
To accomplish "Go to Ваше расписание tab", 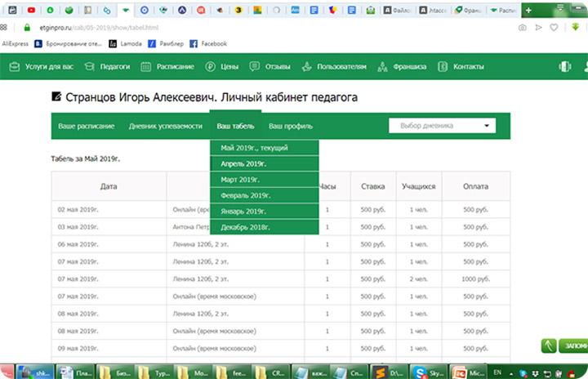I will (87, 126).
